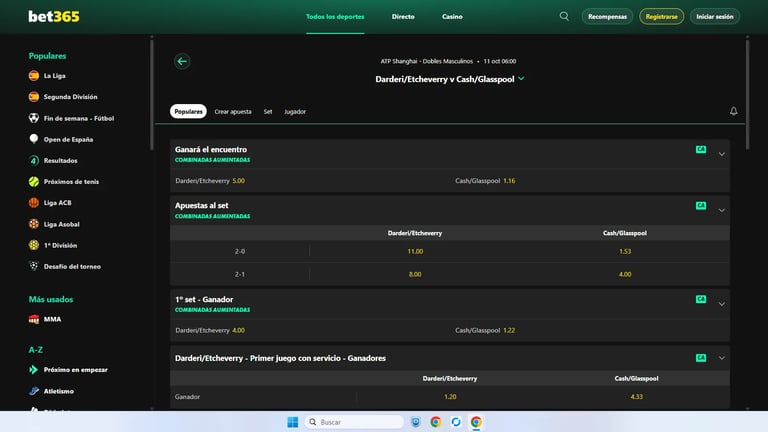The height and width of the screenshot is (432, 768).
Task: Click the Segunda División flag icon
Action: pos(34,96)
